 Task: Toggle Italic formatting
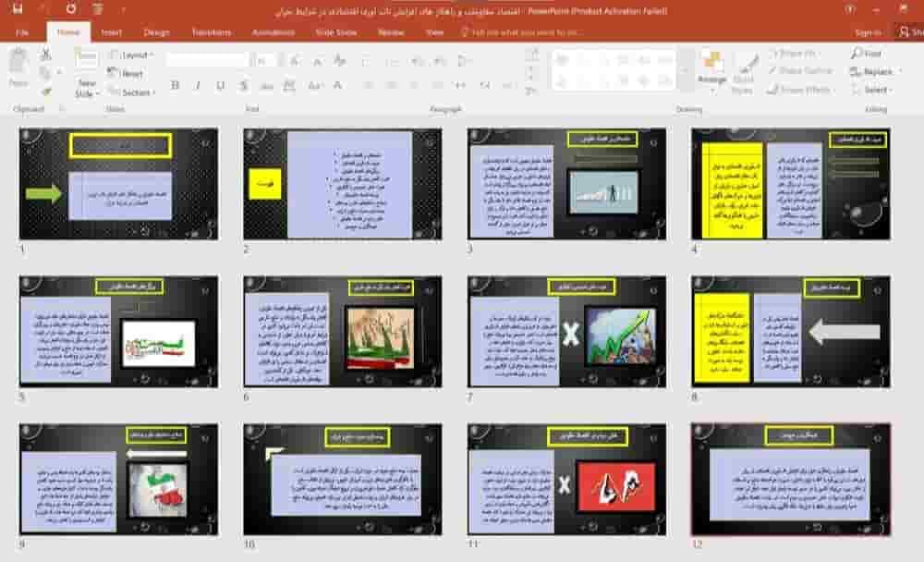(198, 86)
